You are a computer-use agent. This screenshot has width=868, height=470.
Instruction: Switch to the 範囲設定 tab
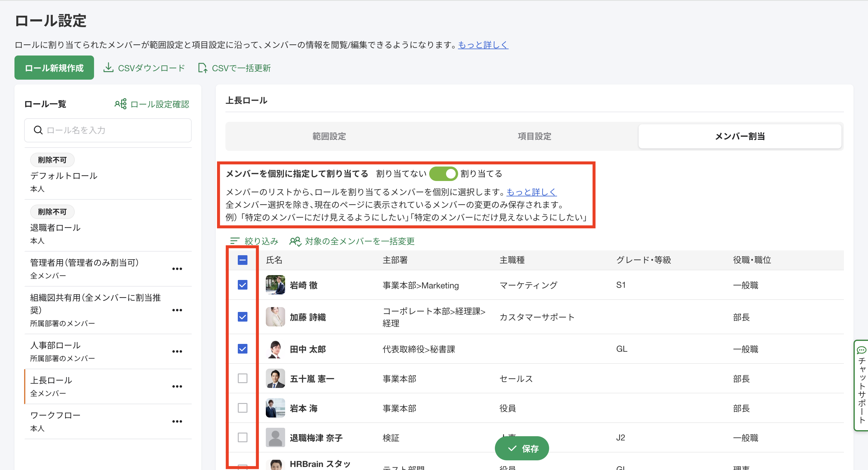tap(329, 136)
